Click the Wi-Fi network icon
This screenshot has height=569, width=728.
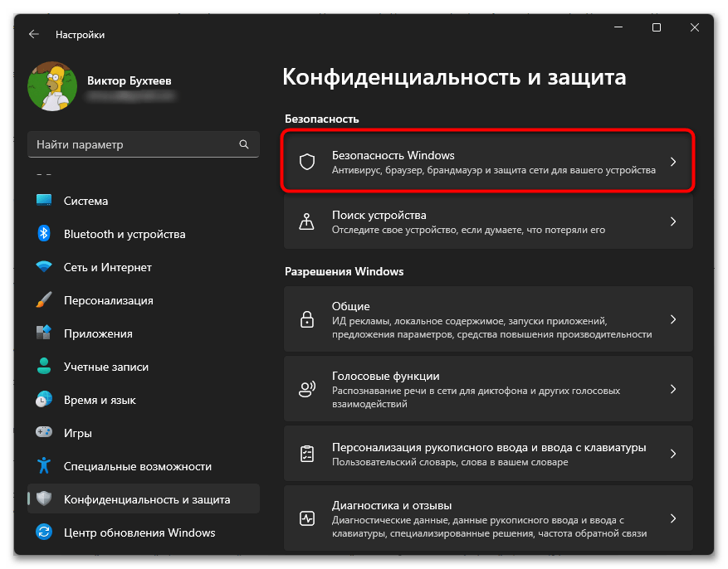[x=44, y=266]
